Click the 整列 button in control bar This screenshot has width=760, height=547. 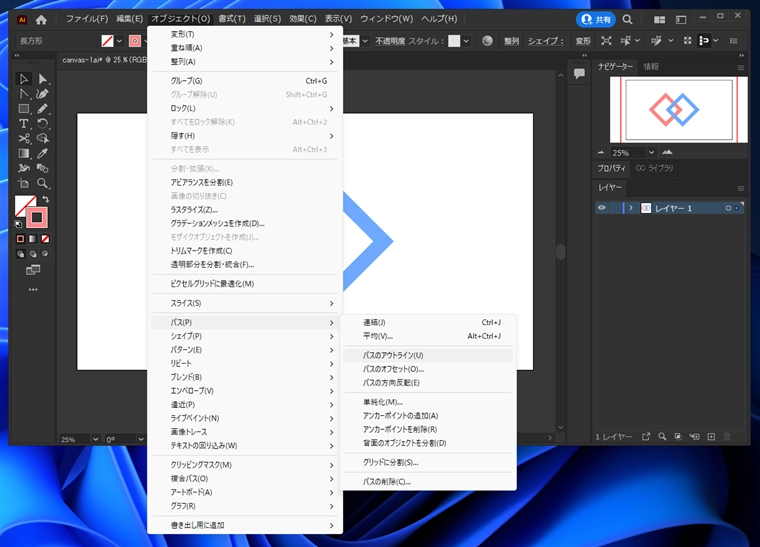[x=511, y=41]
